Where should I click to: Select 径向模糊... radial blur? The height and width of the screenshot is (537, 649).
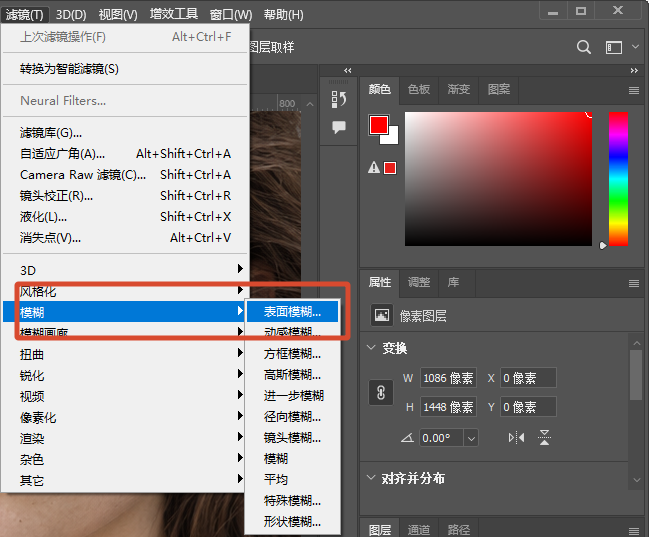pos(292,417)
